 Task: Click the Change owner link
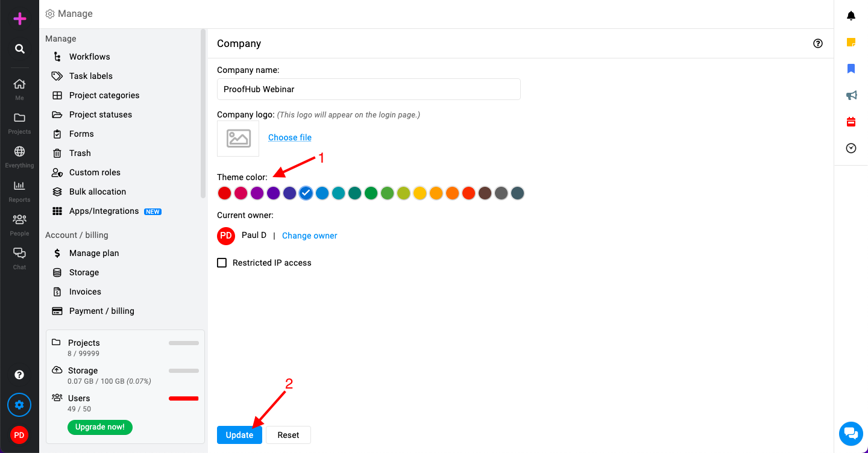point(310,236)
